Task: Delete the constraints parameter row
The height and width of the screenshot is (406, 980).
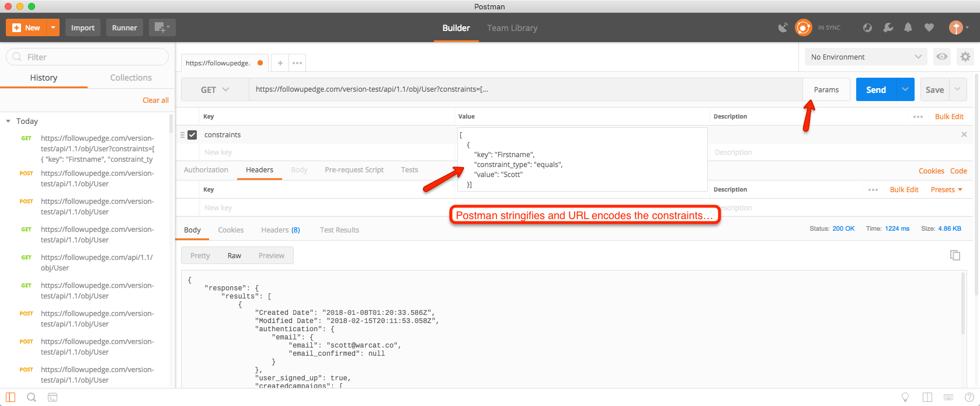Action: [964, 134]
